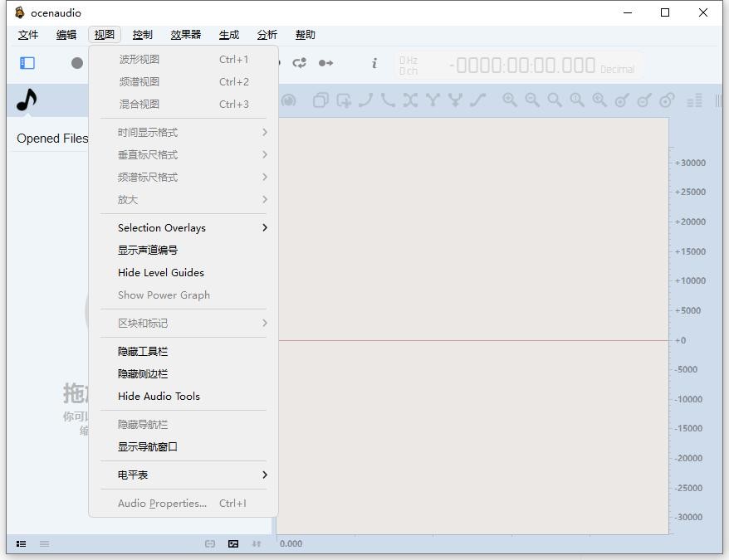729x560 pixels.
Task: Click the round icon left of the duplicate icon
Action: click(x=289, y=100)
